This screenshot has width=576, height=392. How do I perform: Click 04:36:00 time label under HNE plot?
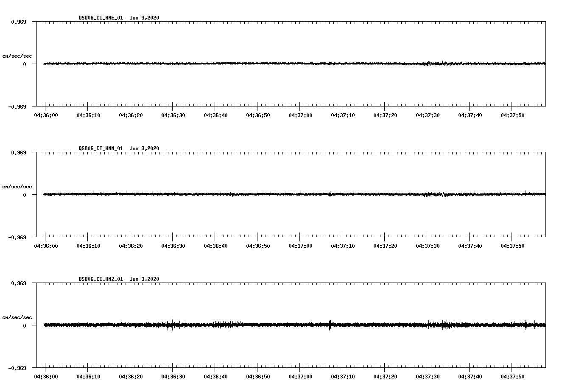tap(46, 115)
